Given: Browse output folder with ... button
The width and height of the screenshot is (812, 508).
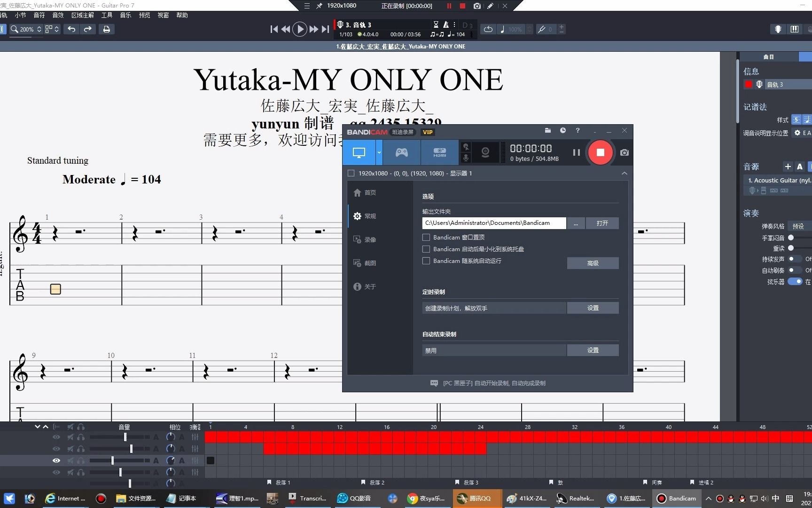Looking at the screenshot, I should [x=576, y=223].
